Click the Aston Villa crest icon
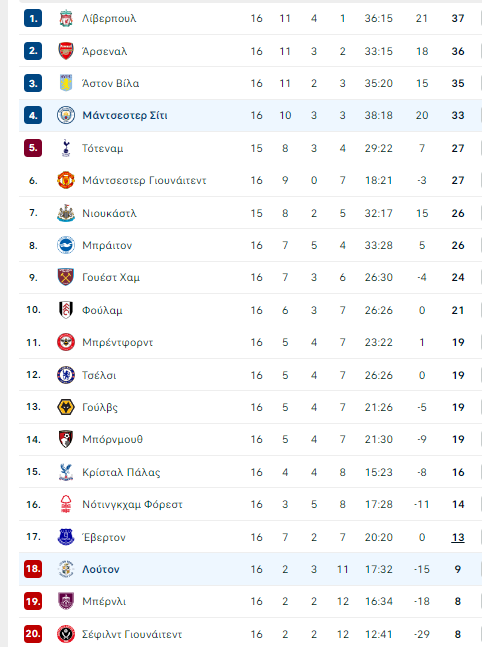Image resolution: width=482 pixels, height=647 pixels. click(66, 83)
